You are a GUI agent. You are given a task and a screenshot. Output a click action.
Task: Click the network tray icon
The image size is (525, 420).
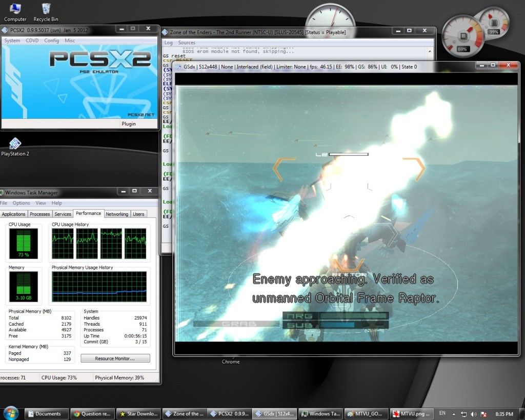463,414
